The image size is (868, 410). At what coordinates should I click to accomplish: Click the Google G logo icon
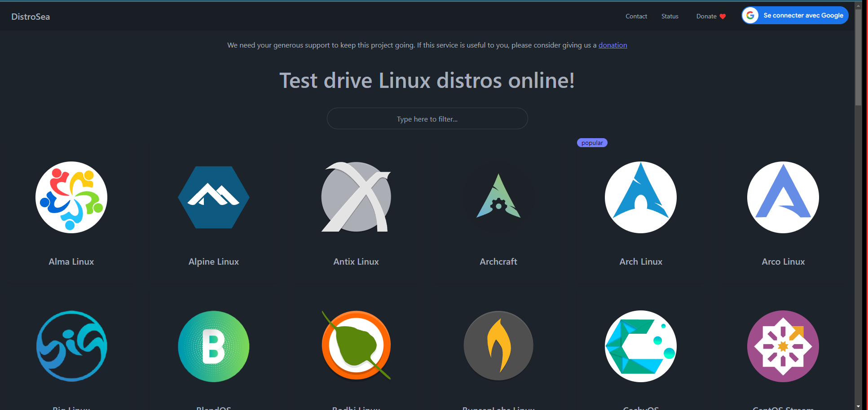750,15
